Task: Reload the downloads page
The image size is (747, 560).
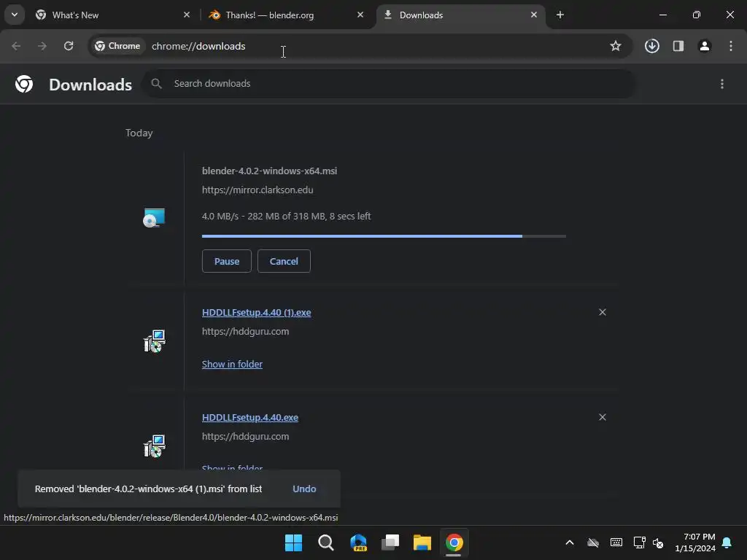Action: pos(69,46)
